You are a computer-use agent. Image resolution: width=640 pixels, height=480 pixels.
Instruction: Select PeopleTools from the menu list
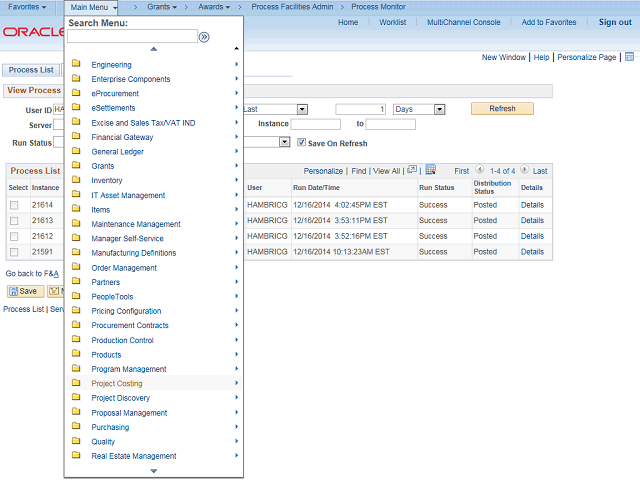113,296
